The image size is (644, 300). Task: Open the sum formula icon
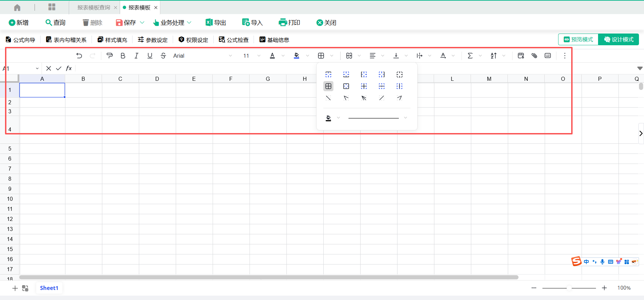tap(470, 56)
